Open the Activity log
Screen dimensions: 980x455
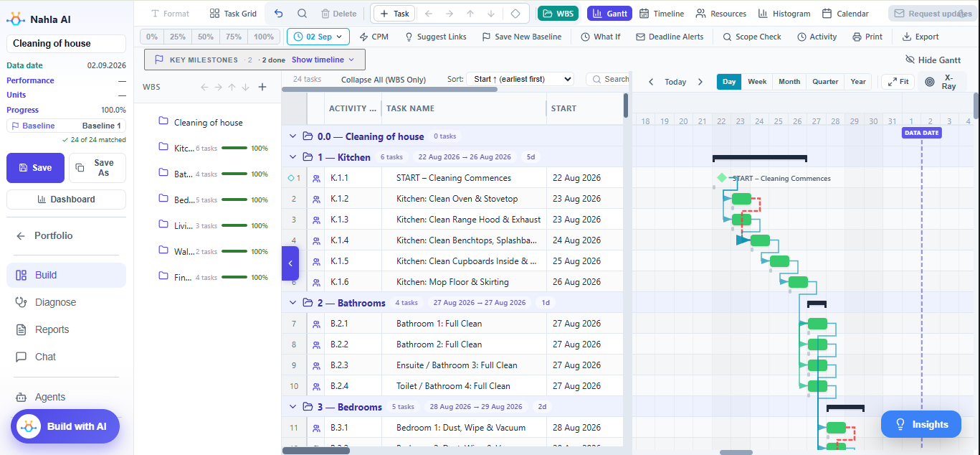pyautogui.click(x=817, y=37)
